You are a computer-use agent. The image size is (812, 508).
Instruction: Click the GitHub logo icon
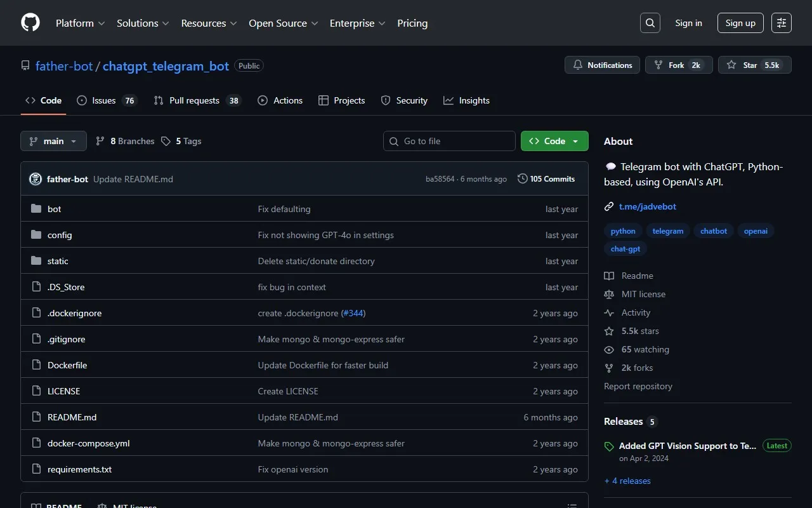click(x=30, y=23)
